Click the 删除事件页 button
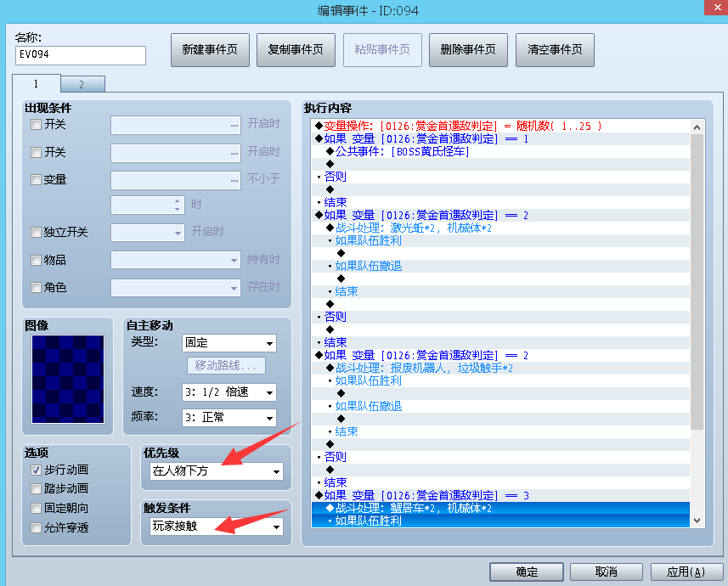The height and width of the screenshot is (586, 728). pyautogui.click(x=468, y=50)
